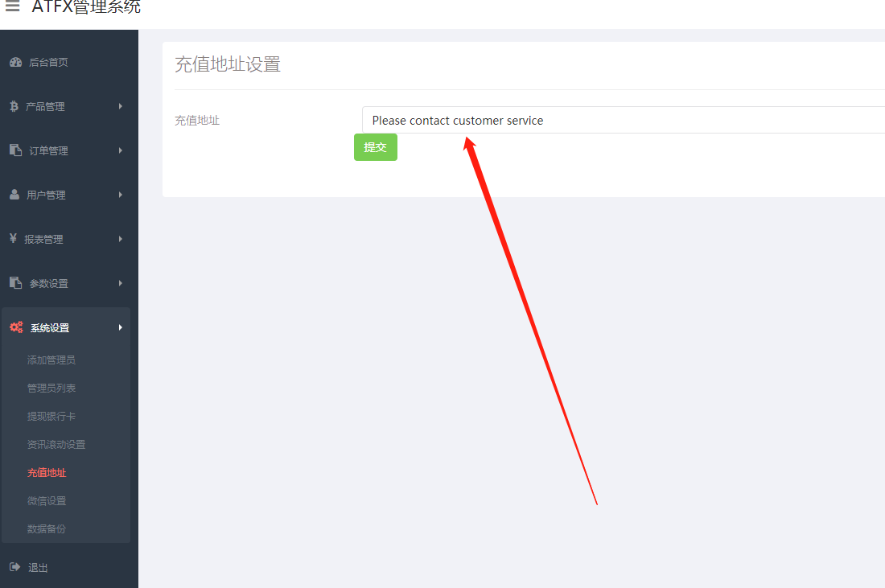Collapse the 系统设置 arrow
This screenshot has height=588, width=885.
coord(120,327)
